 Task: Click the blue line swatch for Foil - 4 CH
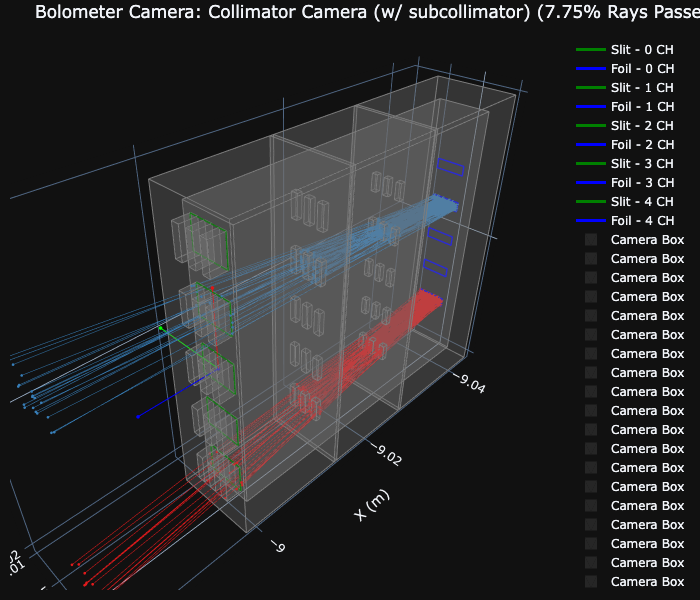590,220
